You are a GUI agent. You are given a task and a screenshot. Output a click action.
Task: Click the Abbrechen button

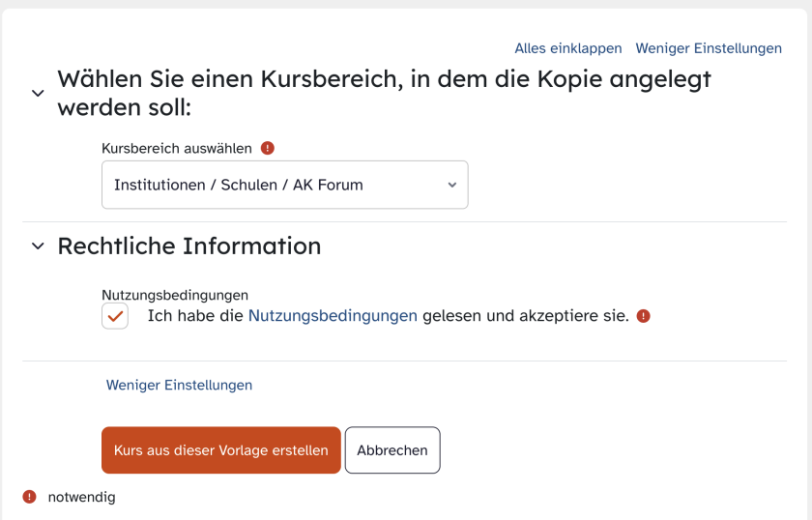coord(392,450)
